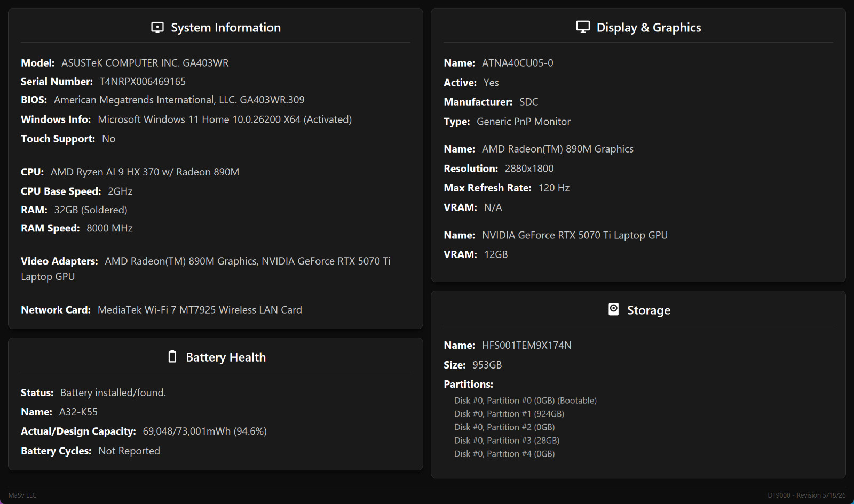Click the ASUSTeK GA403WR model value
Image resolution: width=854 pixels, height=504 pixels.
145,63
